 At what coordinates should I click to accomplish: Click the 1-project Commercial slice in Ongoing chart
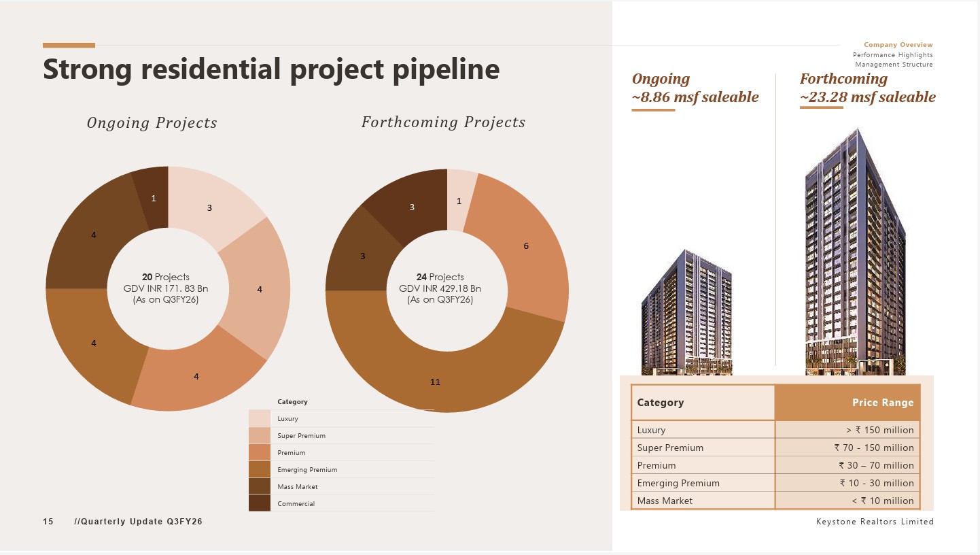tap(153, 198)
